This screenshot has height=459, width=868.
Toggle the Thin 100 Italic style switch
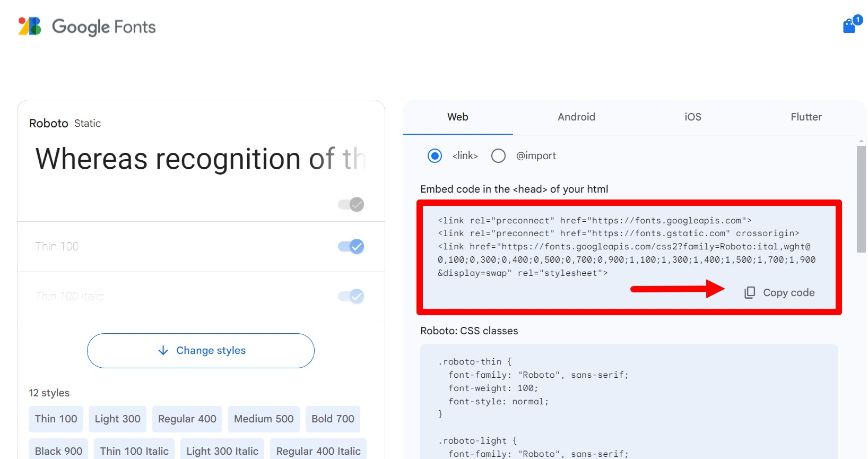click(351, 296)
